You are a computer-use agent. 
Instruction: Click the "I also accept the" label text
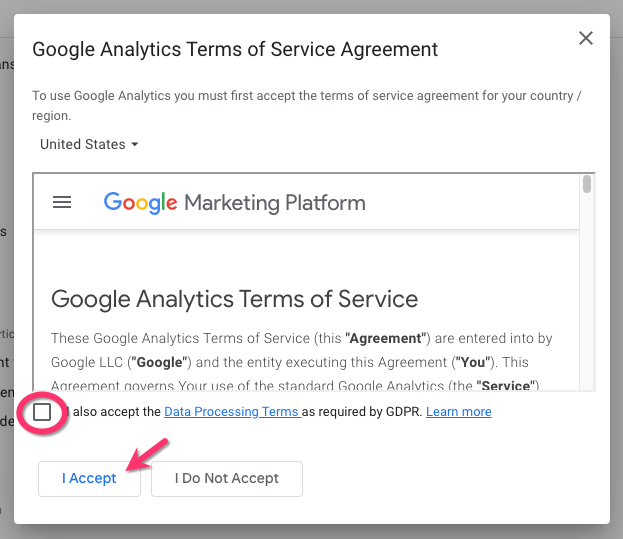pyautogui.click(x=113, y=412)
